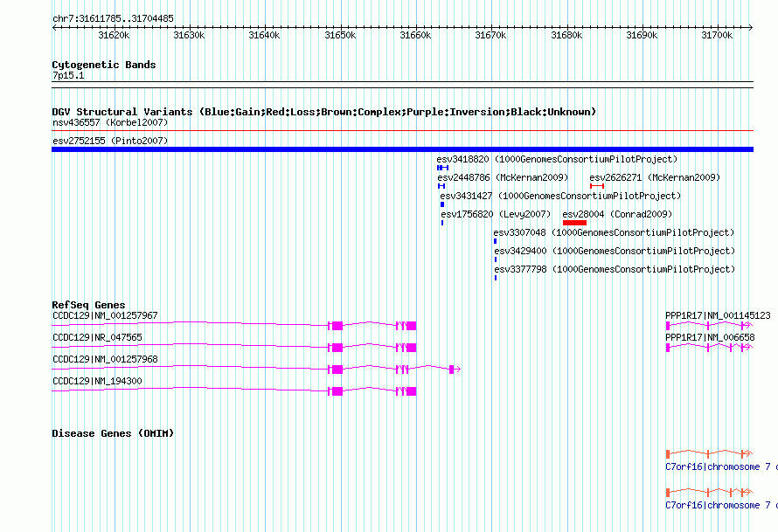Select the 31680k ruler tick label
The height and width of the screenshot is (532, 778).
coord(566,35)
